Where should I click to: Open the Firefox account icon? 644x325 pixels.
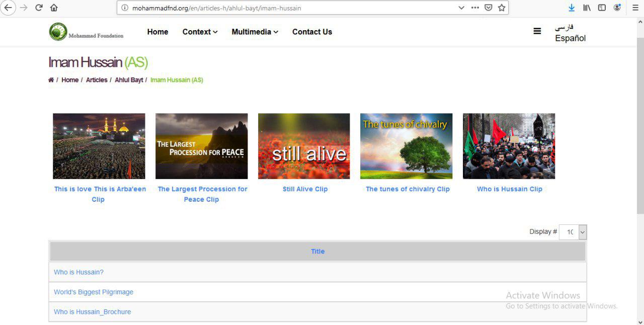point(617,8)
